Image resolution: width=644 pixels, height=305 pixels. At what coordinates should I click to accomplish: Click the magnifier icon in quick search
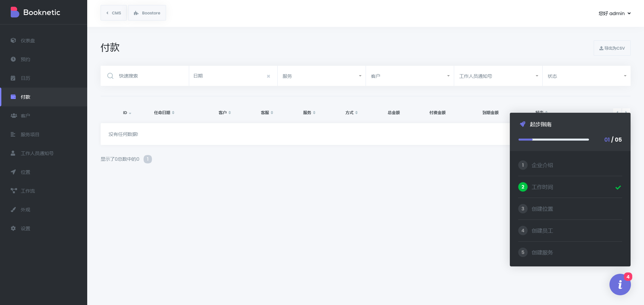click(x=110, y=76)
